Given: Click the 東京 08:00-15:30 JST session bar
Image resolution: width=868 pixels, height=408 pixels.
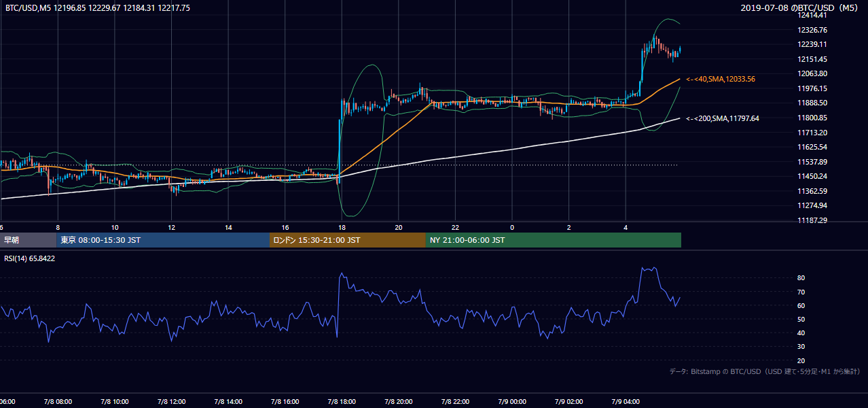Looking at the screenshot, I should (163, 240).
